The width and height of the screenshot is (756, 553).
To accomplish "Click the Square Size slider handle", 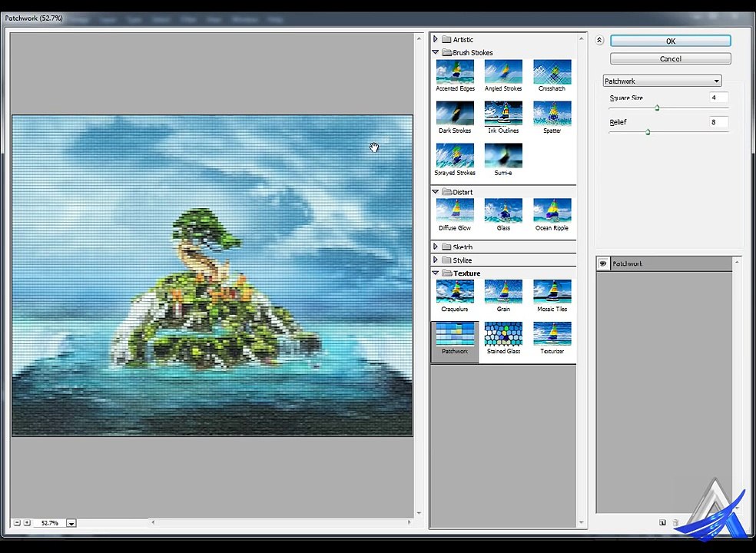I will click(657, 108).
